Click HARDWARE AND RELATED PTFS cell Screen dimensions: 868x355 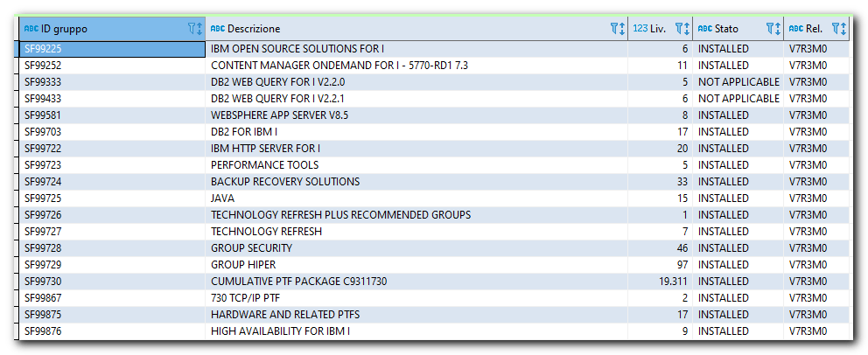[416, 314]
